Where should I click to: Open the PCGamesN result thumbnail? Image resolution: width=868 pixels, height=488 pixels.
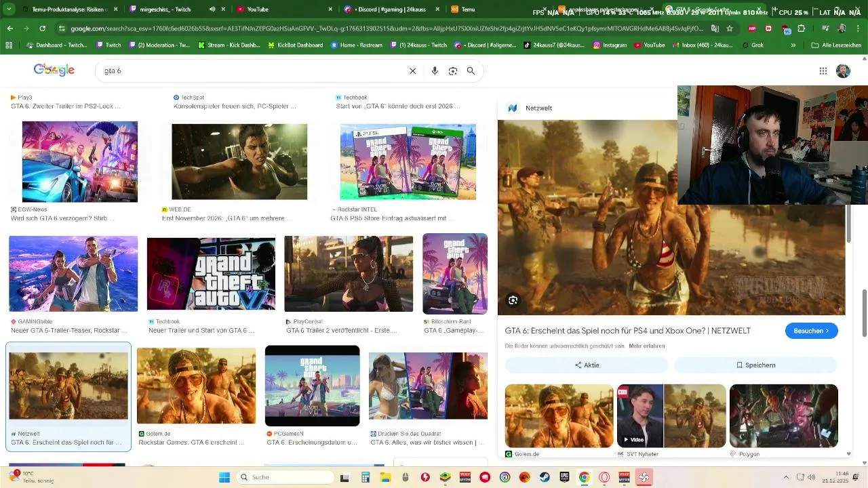(313, 386)
